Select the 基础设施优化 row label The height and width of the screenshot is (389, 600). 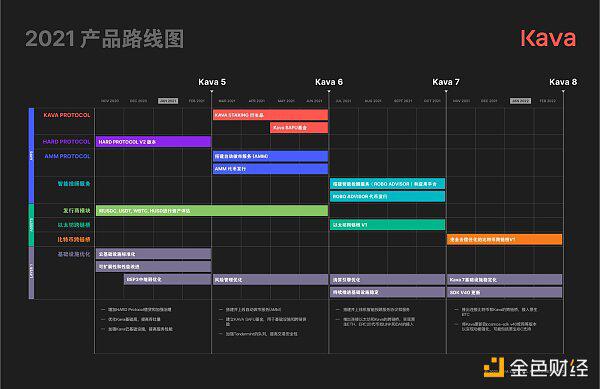pos(74,254)
